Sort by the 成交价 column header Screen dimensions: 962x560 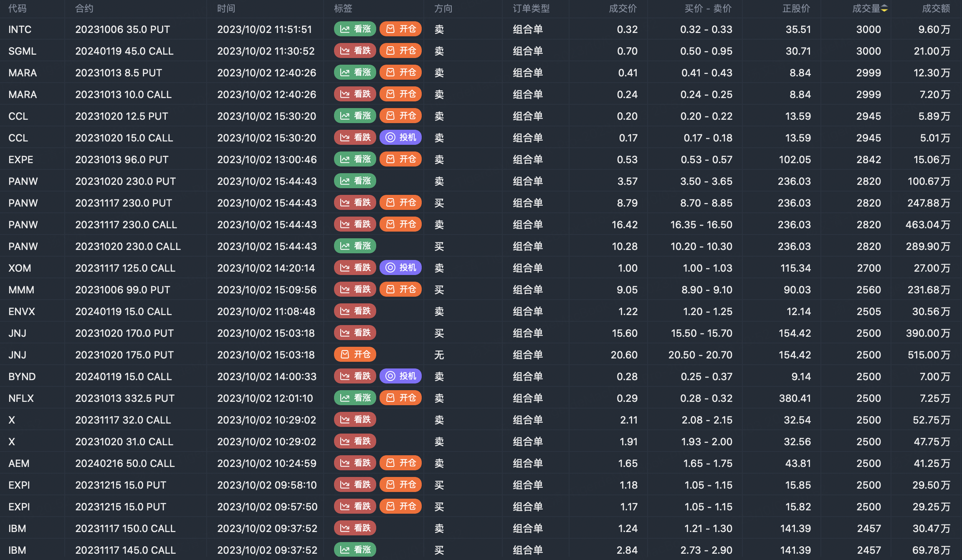(623, 9)
